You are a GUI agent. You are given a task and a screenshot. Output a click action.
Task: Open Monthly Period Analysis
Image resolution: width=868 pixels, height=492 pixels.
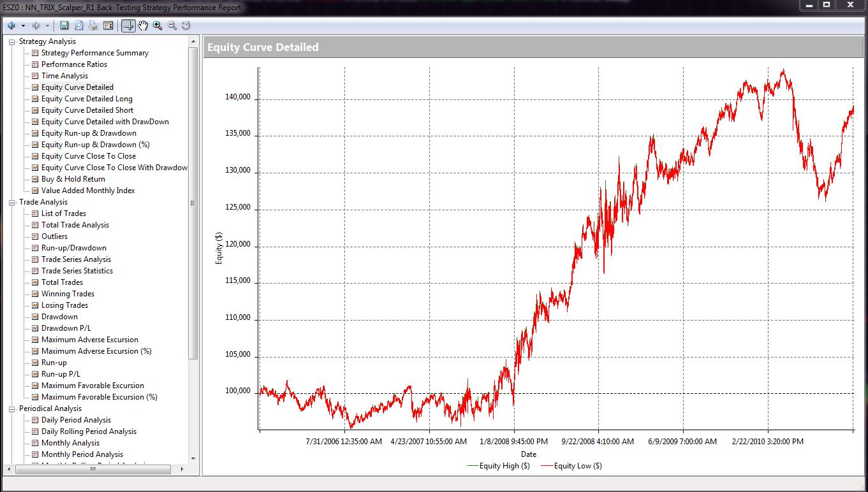tap(82, 454)
